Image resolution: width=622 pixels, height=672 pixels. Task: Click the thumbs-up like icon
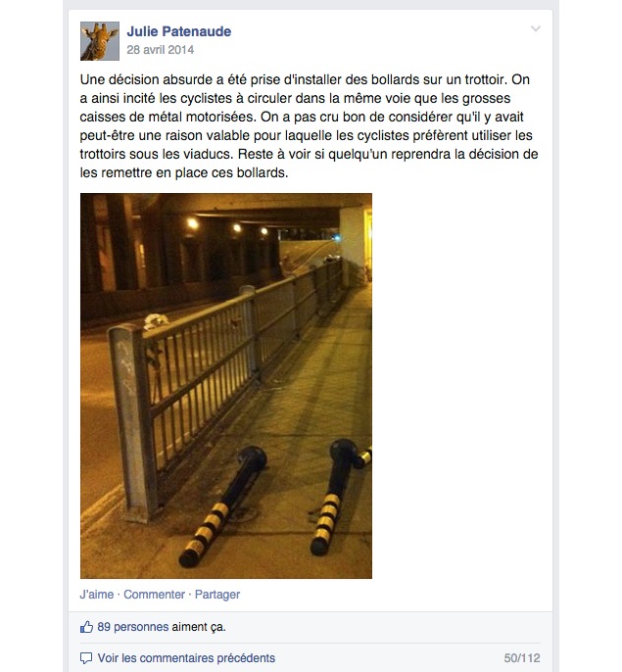tap(86, 627)
